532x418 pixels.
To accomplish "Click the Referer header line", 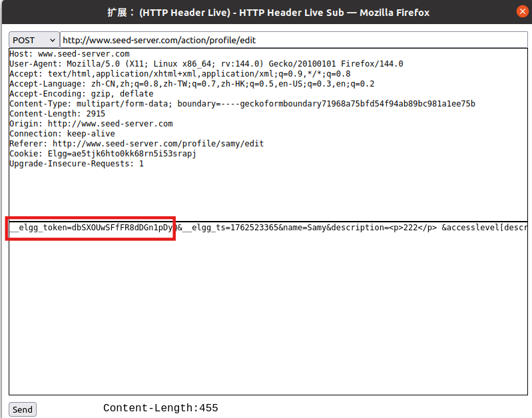I will point(136,144).
